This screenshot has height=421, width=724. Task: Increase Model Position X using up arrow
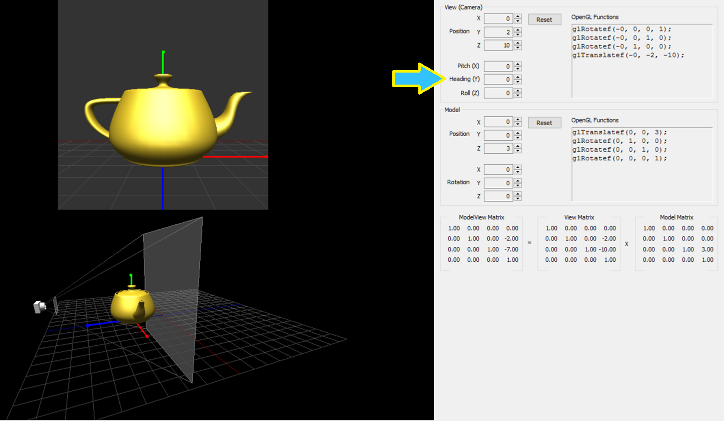click(518, 120)
